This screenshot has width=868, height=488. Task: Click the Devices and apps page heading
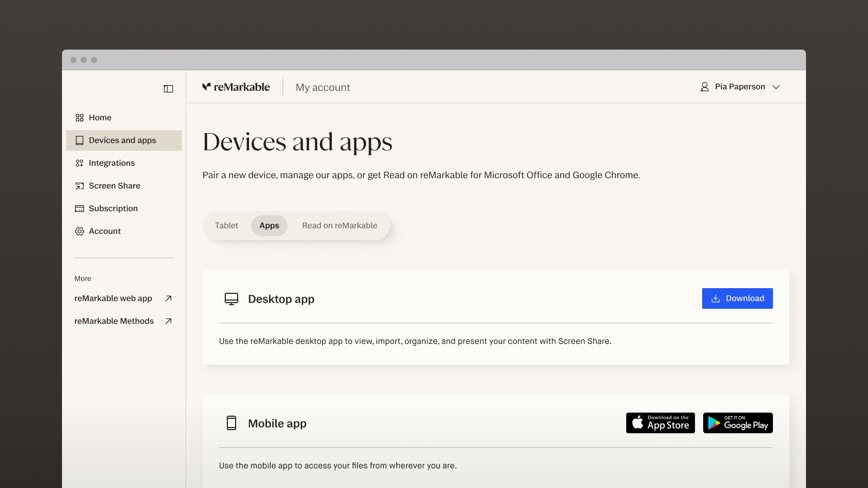coord(298,142)
